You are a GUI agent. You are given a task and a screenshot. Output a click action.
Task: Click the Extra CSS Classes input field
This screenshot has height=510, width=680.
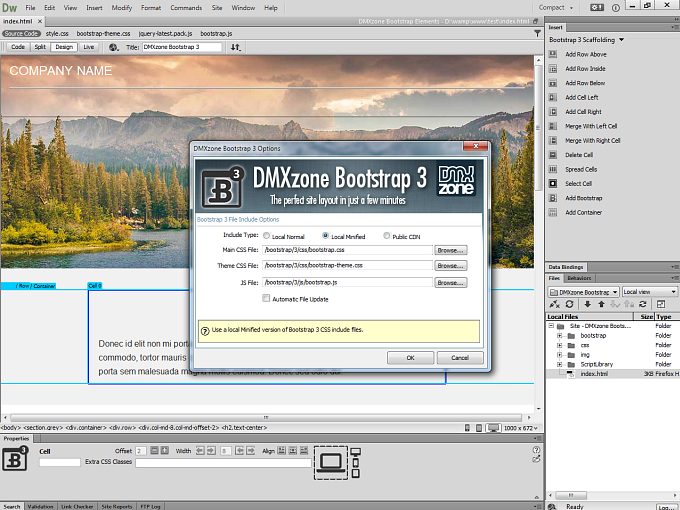tap(223, 463)
